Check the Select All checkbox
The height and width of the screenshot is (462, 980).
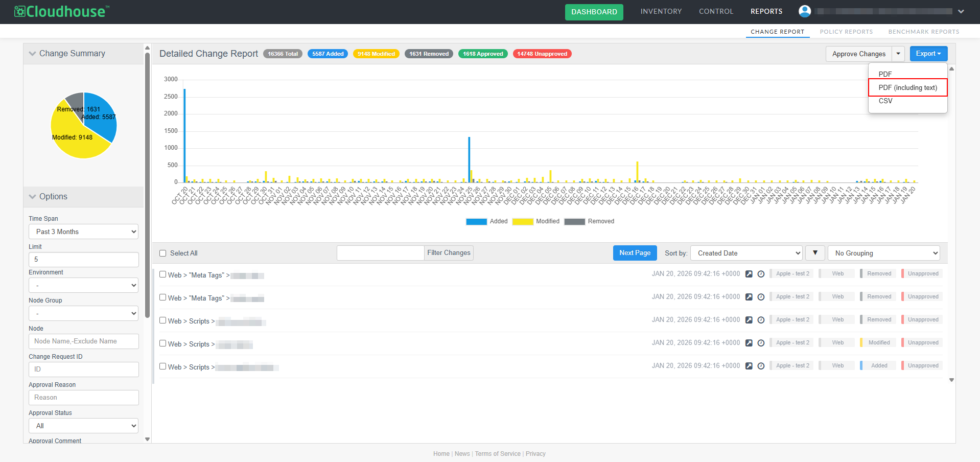[163, 253]
